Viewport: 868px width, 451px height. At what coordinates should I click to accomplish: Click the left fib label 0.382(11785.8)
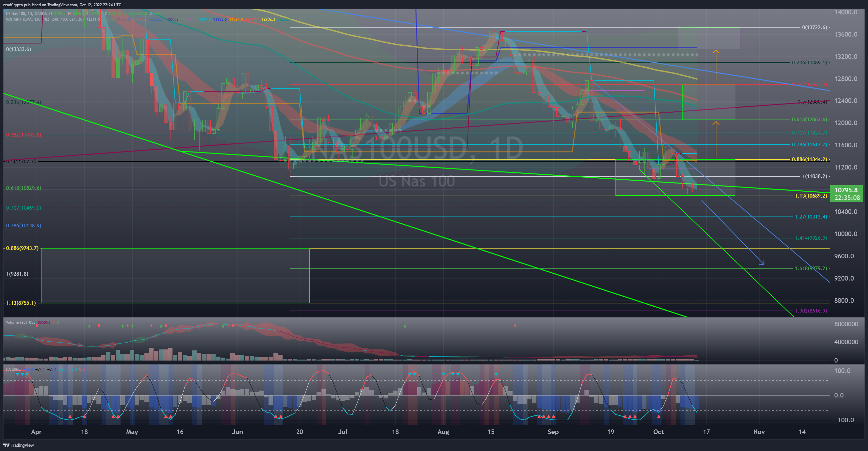(x=24, y=135)
